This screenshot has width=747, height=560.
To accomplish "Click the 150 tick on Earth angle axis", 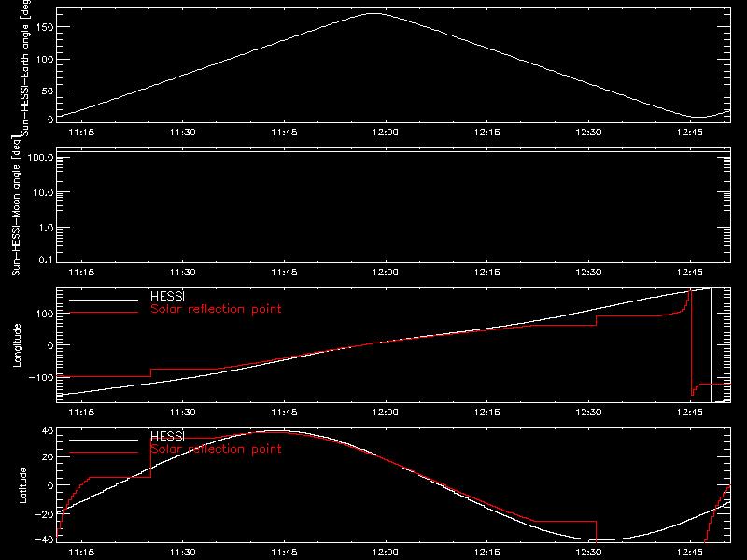I will (44, 27).
